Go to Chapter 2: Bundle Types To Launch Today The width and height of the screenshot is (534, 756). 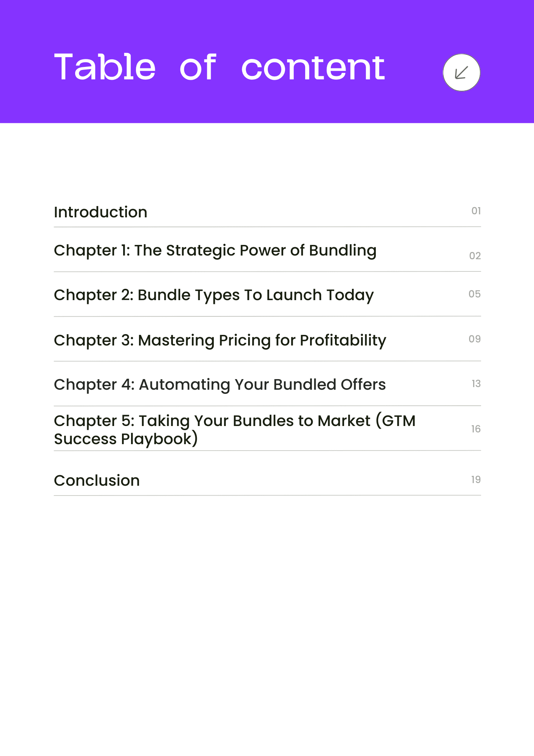[214, 296]
